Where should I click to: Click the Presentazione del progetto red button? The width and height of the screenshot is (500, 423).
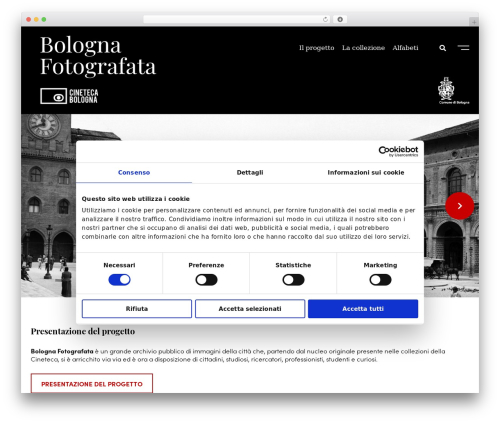tap(92, 384)
